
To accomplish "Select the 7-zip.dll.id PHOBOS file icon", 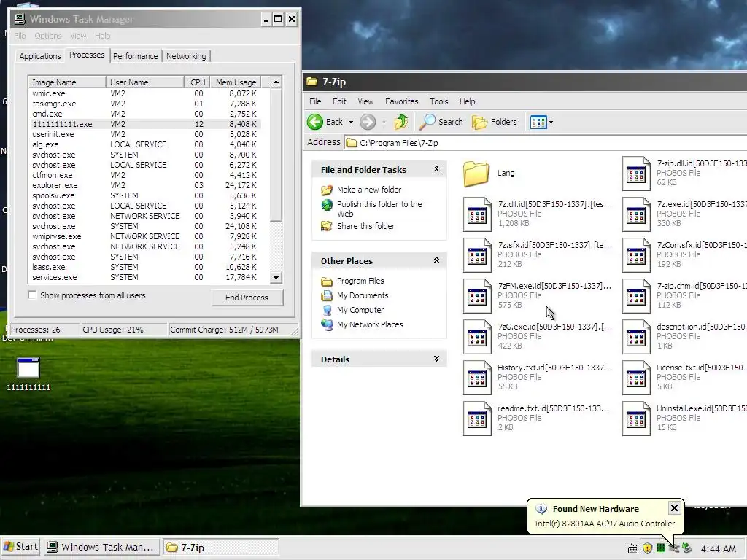I will [x=636, y=174].
